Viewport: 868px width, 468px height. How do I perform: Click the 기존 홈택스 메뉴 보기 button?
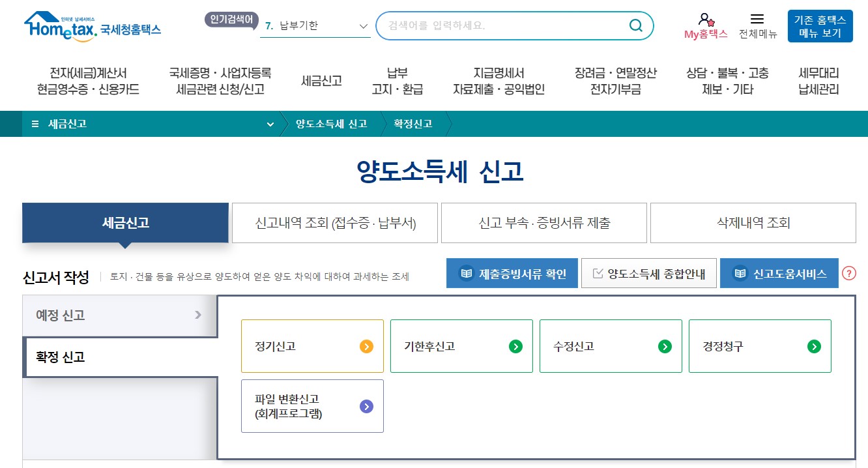[x=820, y=25]
